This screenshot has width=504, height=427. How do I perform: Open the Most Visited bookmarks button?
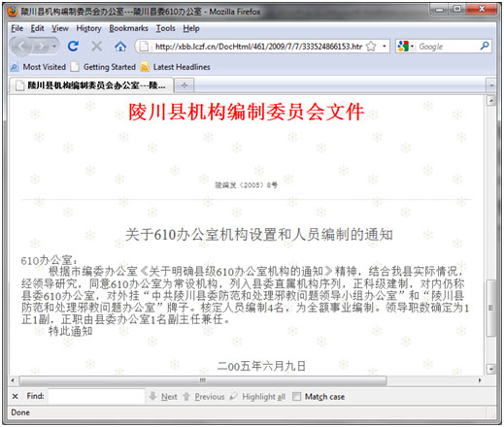point(38,67)
